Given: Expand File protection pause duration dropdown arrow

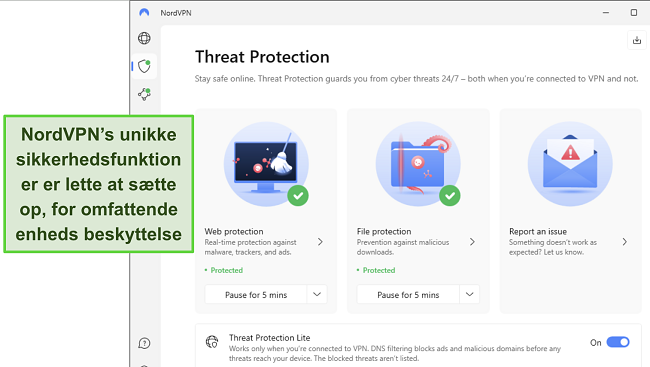Looking at the screenshot, I should pyautogui.click(x=469, y=294).
